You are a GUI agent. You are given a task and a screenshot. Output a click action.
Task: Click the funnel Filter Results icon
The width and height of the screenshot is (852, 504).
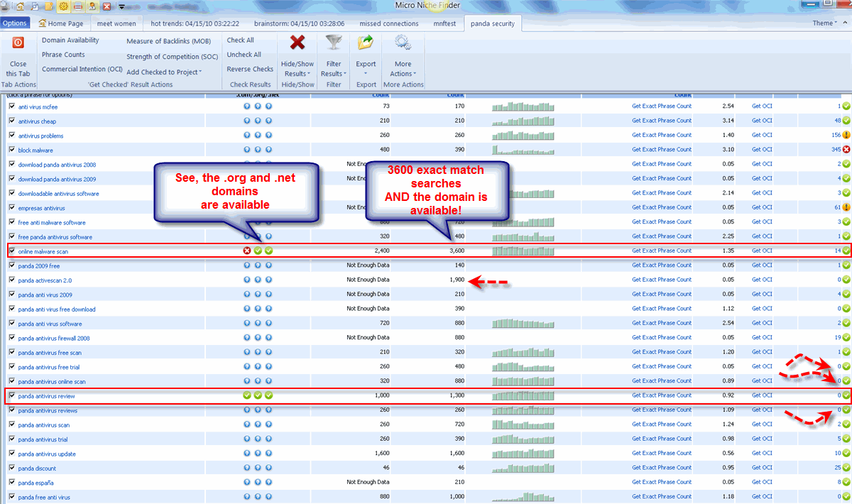(x=333, y=43)
